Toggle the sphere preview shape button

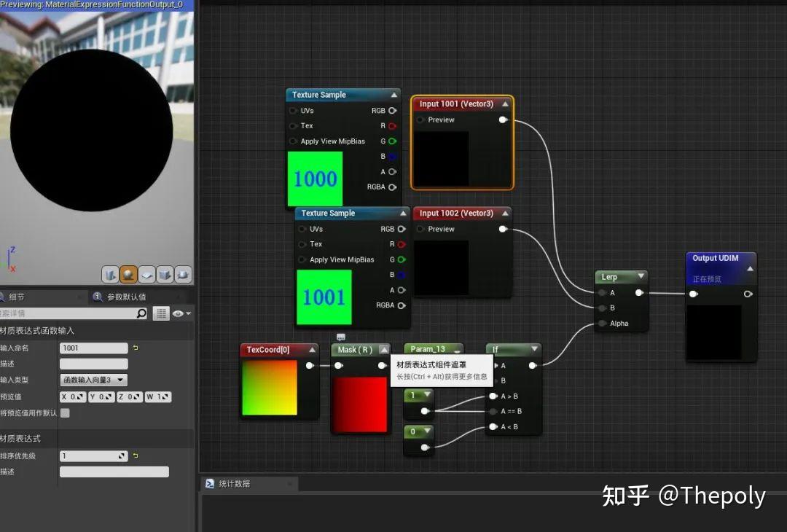129,275
